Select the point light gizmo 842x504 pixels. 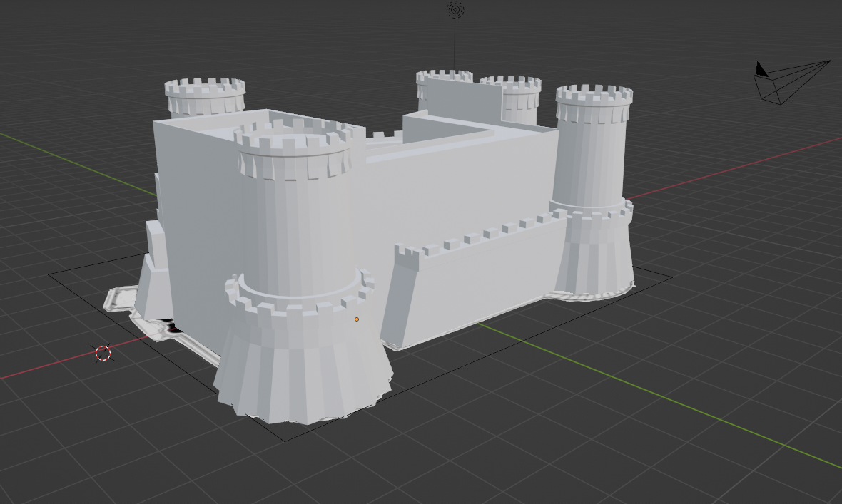coord(455,9)
